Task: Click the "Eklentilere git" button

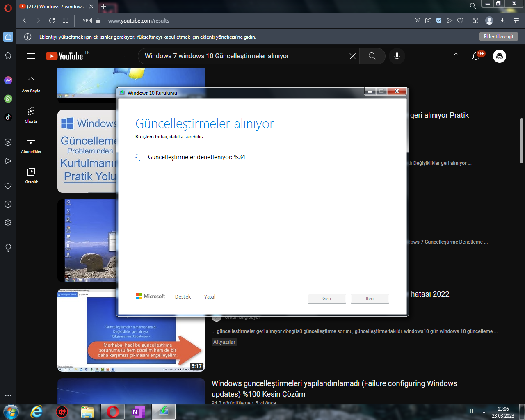Action: pyautogui.click(x=499, y=37)
